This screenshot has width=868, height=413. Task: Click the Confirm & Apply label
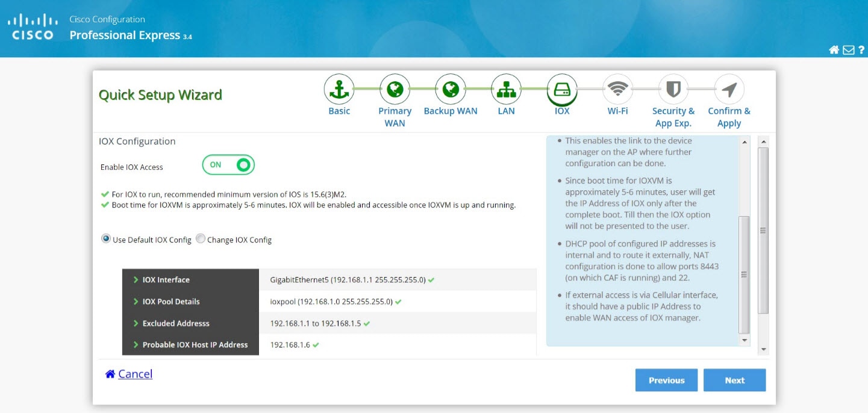click(729, 117)
